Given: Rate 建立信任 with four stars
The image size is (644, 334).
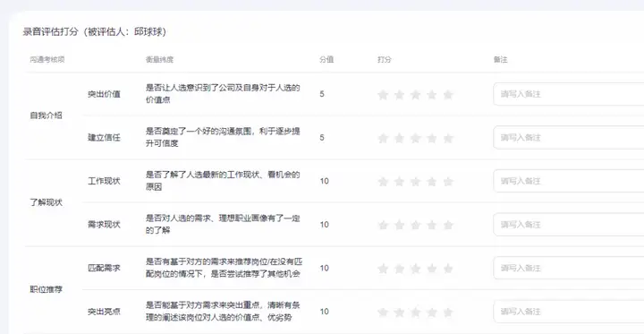Looking at the screenshot, I should tap(432, 138).
